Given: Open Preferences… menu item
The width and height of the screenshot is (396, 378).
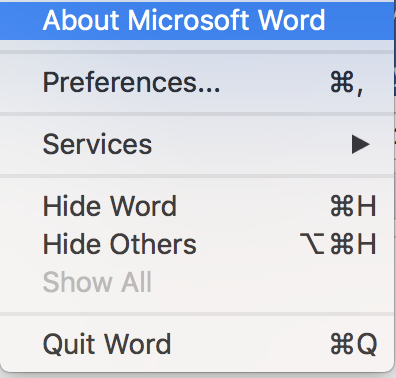Looking at the screenshot, I should point(197,82).
